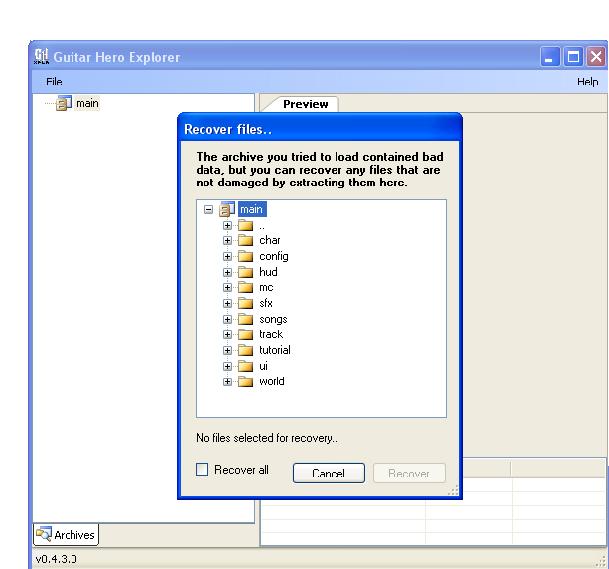Click the dialog resize grip corner
Viewport: 609px width, 569px height.
tap(453, 491)
